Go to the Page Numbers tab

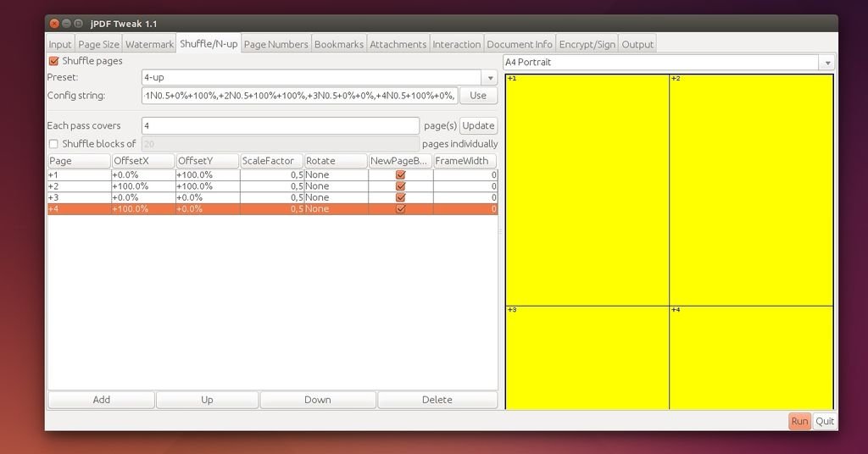click(x=275, y=44)
